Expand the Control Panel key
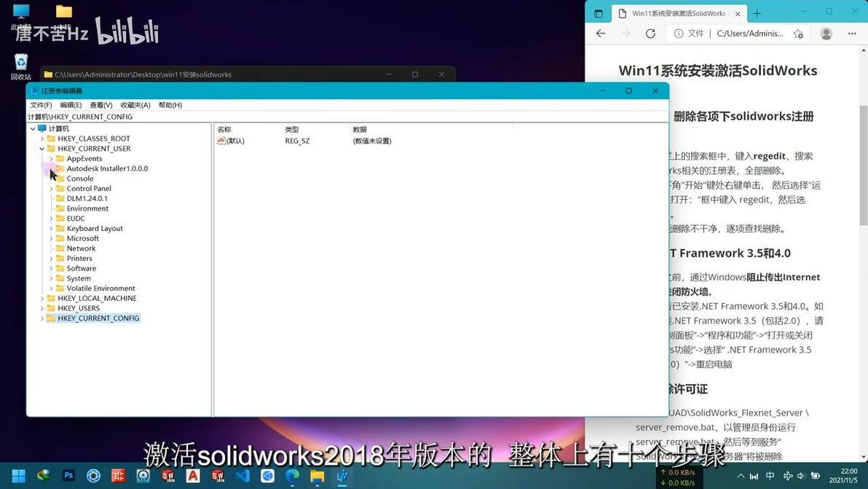The image size is (868, 489). pyautogui.click(x=51, y=188)
